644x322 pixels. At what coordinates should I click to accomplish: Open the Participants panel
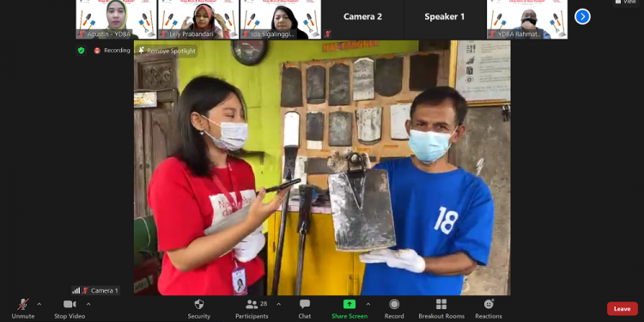[x=252, y=309]
